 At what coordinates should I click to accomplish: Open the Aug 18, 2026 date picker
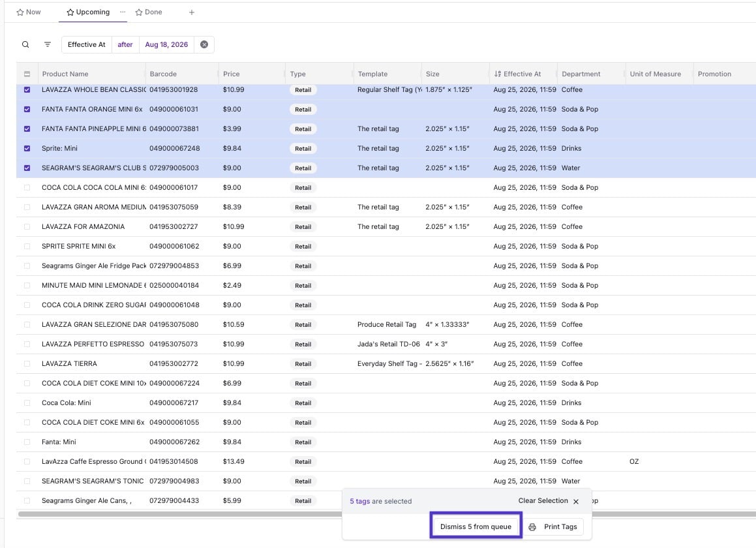[x=166, y=44]
